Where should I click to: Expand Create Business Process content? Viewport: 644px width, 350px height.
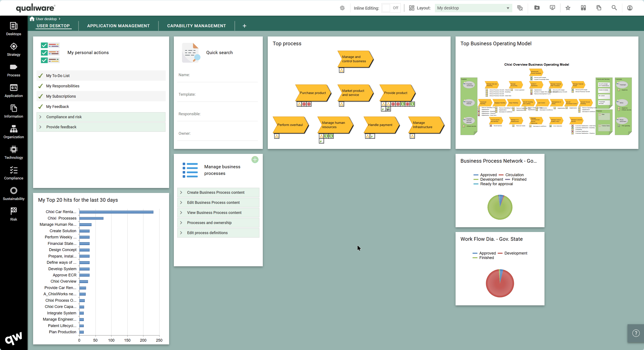[x=218, y=192]
